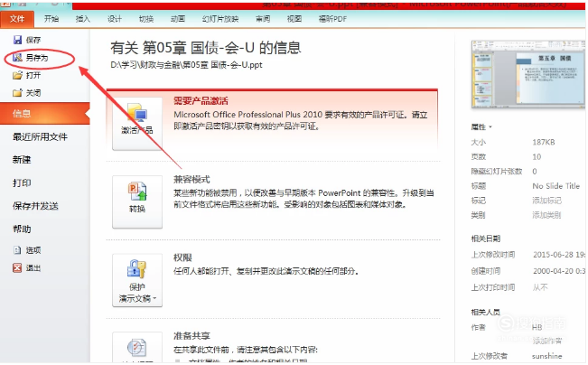Click the Related Dates (相关日期) heading
Screen dimensions: 588x365
[486, 239]
